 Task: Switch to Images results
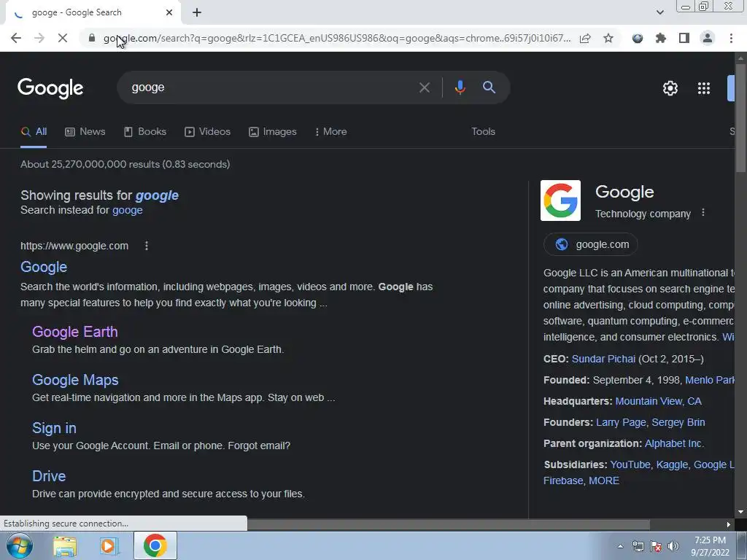coord(273,132)
